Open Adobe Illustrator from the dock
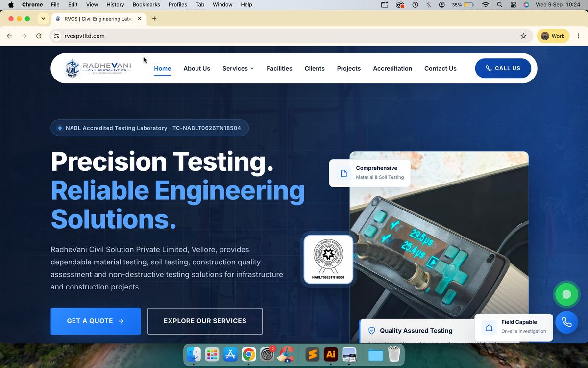This screenshot has height=368, width=588. [331, 354]
